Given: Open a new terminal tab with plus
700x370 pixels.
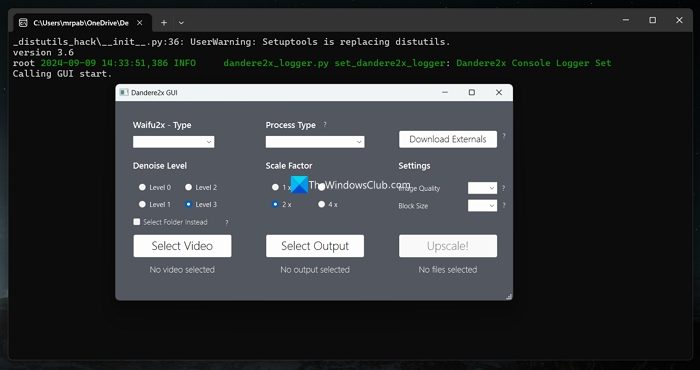Looking at the screenshot, I should coord(164,22).
